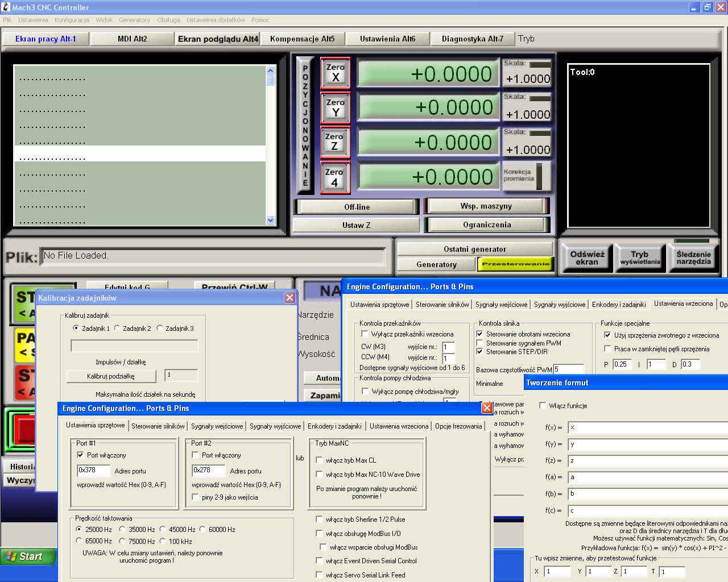The height and width of the screenshot is (582, 728).
Task: Toggle Użyj sprzężenia zwrotnego z wrzeciona
Action: [x=607, y=335]
